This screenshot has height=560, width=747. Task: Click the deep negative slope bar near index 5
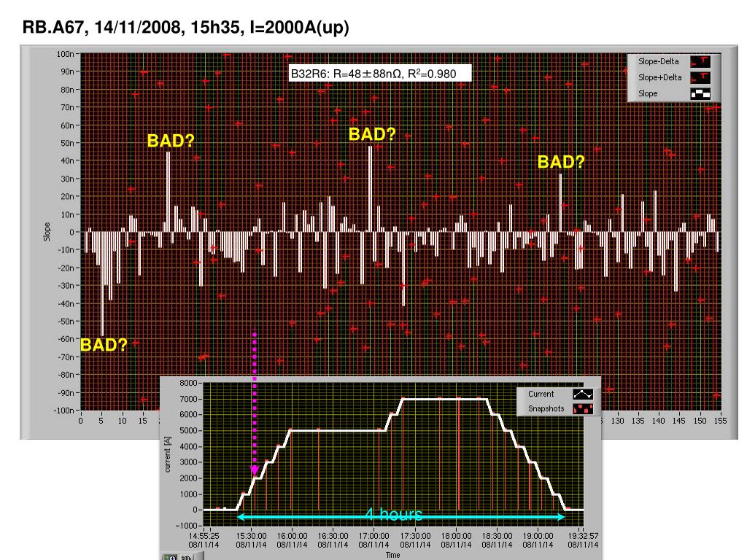pyautogui.click(x=102, y=284)
